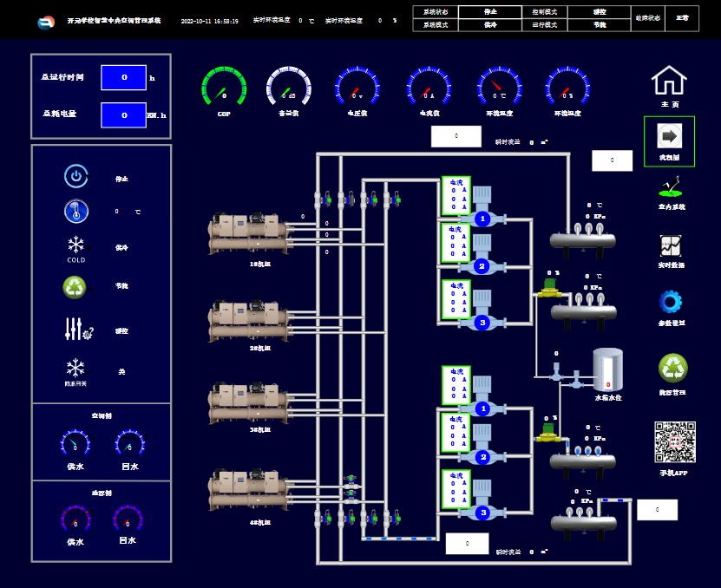Click the manual control sliders icon

tap(77, 330)
